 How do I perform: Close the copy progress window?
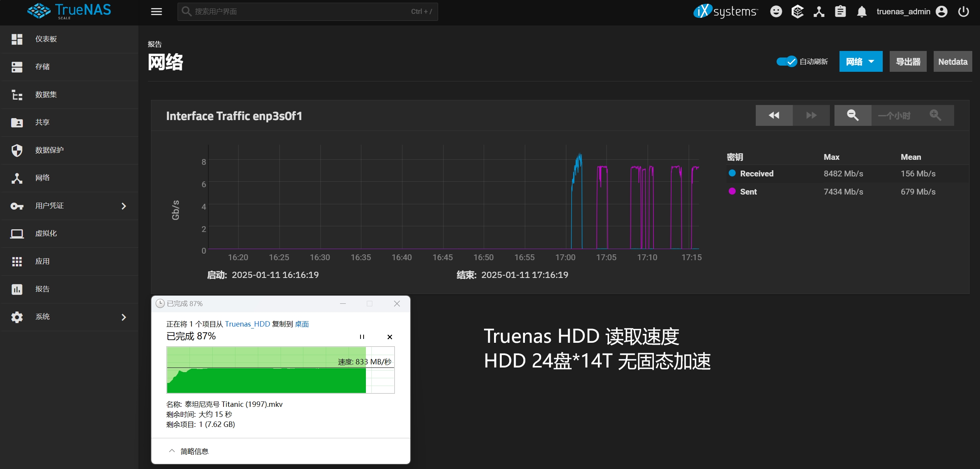point(397,304)
